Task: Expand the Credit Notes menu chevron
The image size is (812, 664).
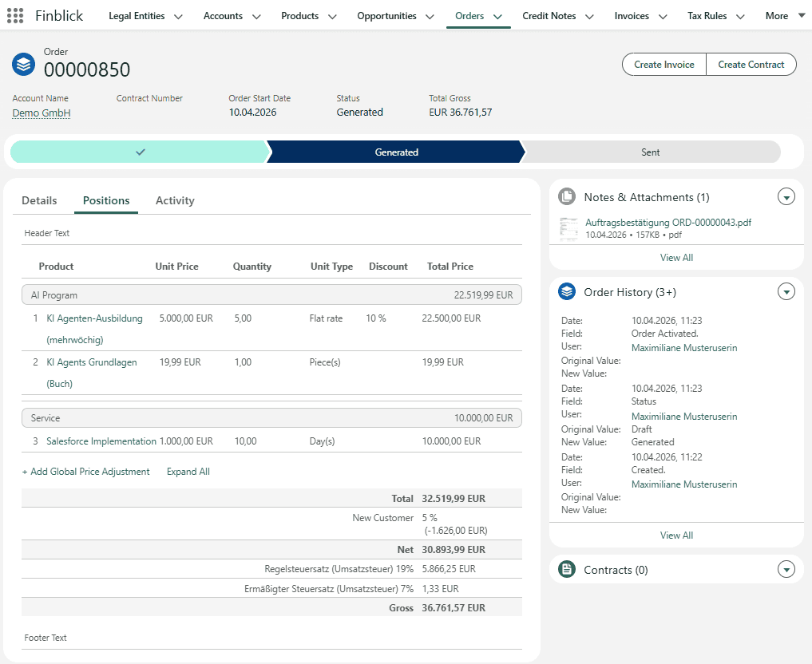Action: (x=589, y=17)
